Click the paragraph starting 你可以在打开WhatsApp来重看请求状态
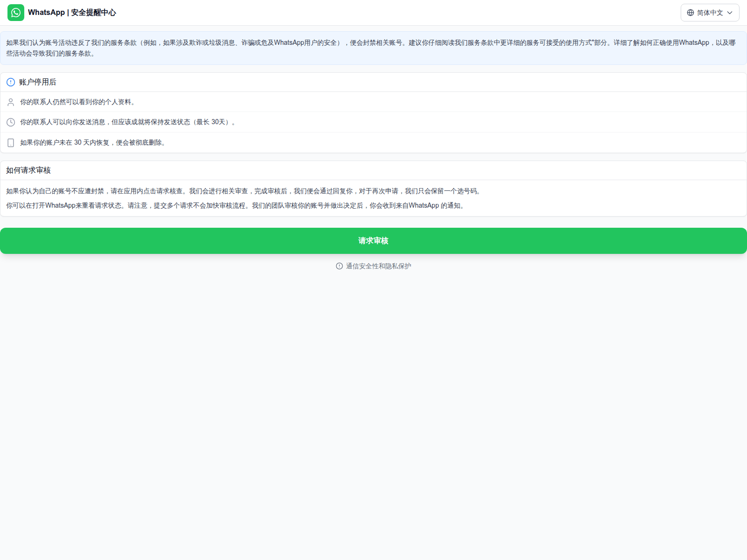 236,206
